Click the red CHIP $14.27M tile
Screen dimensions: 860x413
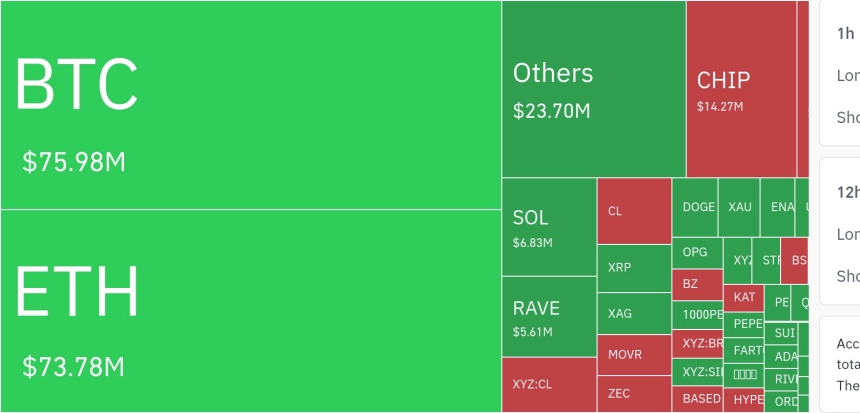(740, 90)
